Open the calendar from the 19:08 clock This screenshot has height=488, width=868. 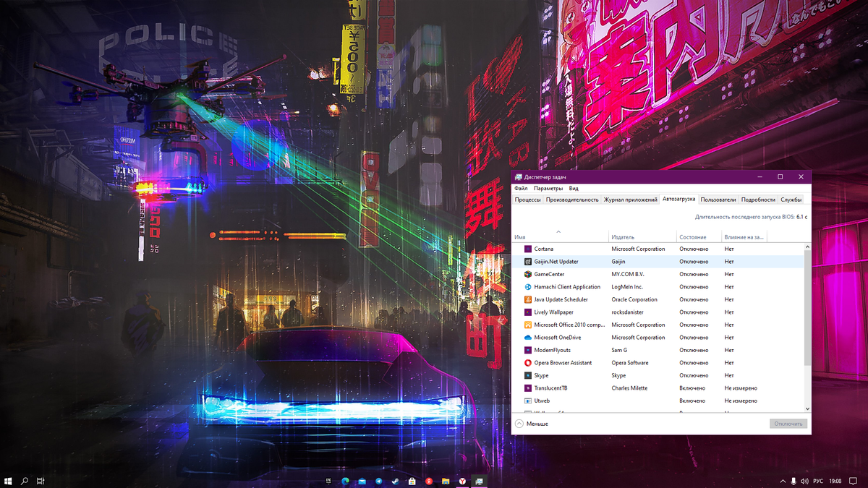(836, 481)
